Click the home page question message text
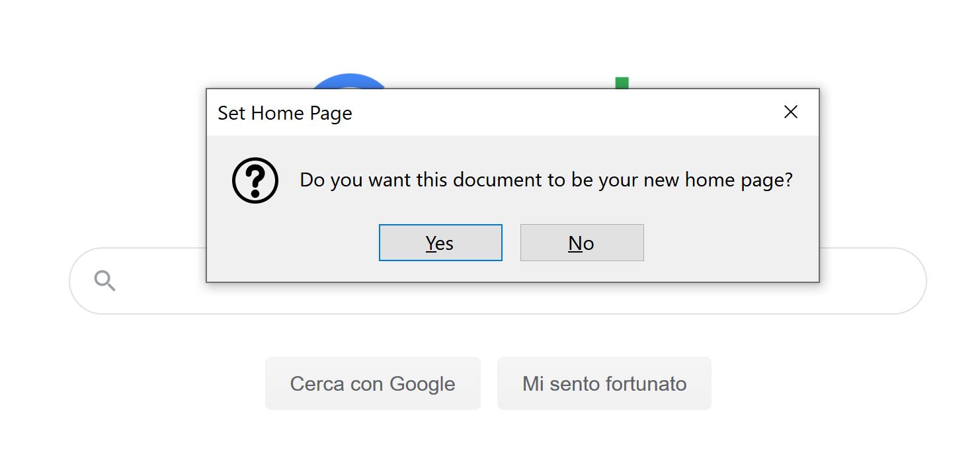The image size is (980, 476). 546,180
